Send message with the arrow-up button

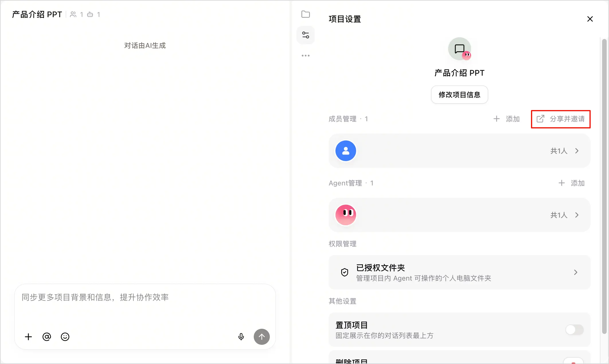pyautogui.click(x=262, y=337)
